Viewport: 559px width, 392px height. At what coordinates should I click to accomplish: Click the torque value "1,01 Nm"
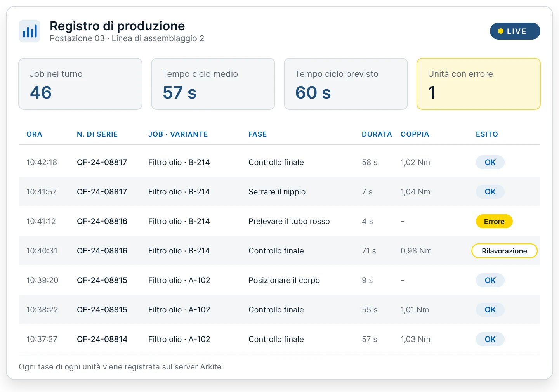(415, 310)
